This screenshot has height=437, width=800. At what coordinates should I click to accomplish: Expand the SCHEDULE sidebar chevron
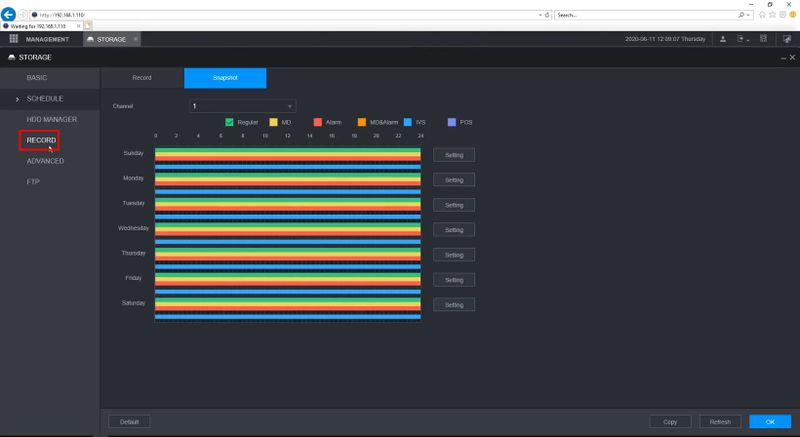click(17, 99)
